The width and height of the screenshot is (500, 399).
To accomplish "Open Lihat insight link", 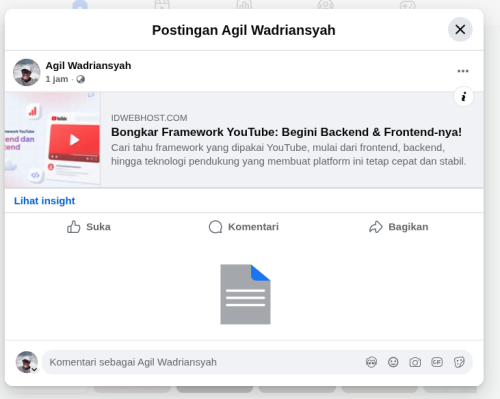I will 44,201.
